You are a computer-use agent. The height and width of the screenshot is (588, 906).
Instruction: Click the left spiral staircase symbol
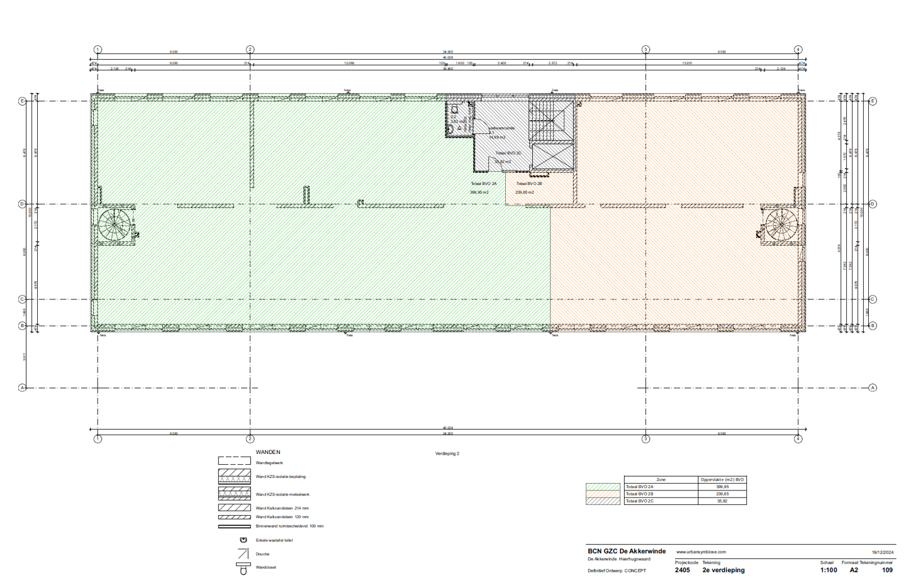(x=114, y=224)
